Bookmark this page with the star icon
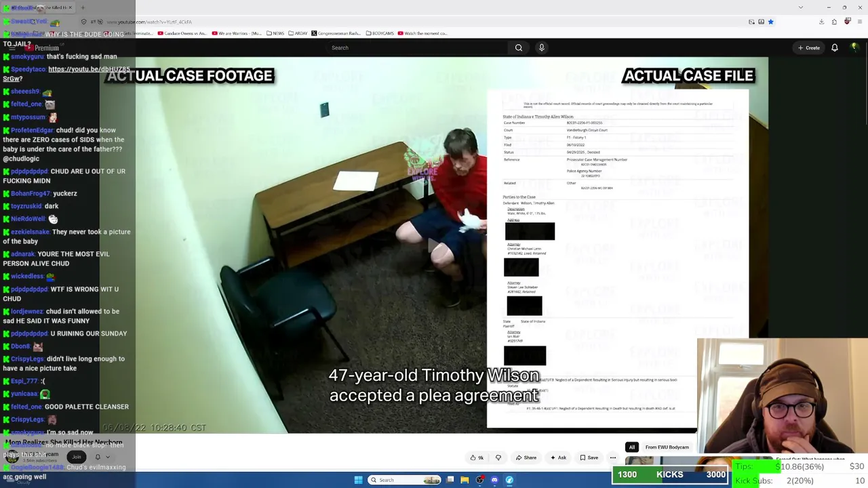This screenshot has width=868, height=488. pos(770,22)
